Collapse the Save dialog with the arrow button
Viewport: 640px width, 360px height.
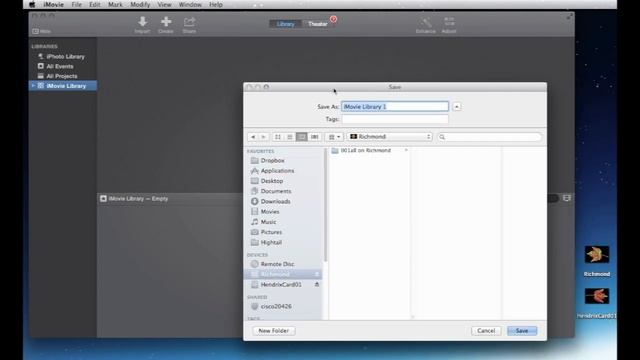coord(457,107)
